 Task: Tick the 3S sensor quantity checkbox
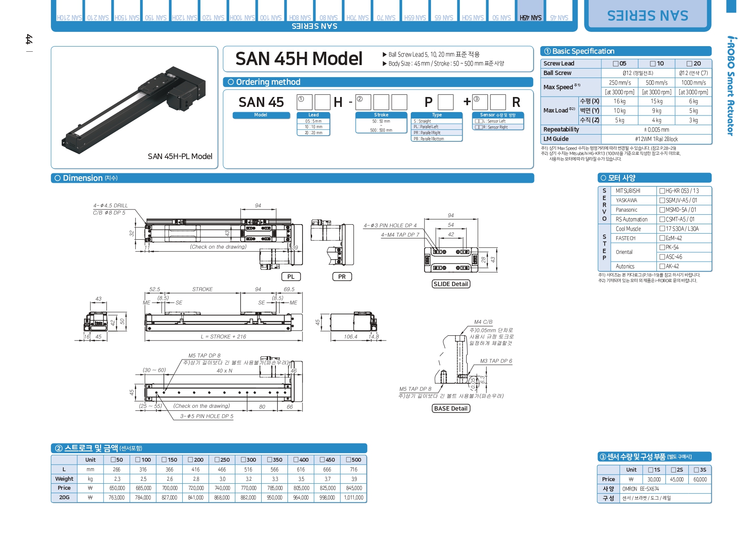697,469
